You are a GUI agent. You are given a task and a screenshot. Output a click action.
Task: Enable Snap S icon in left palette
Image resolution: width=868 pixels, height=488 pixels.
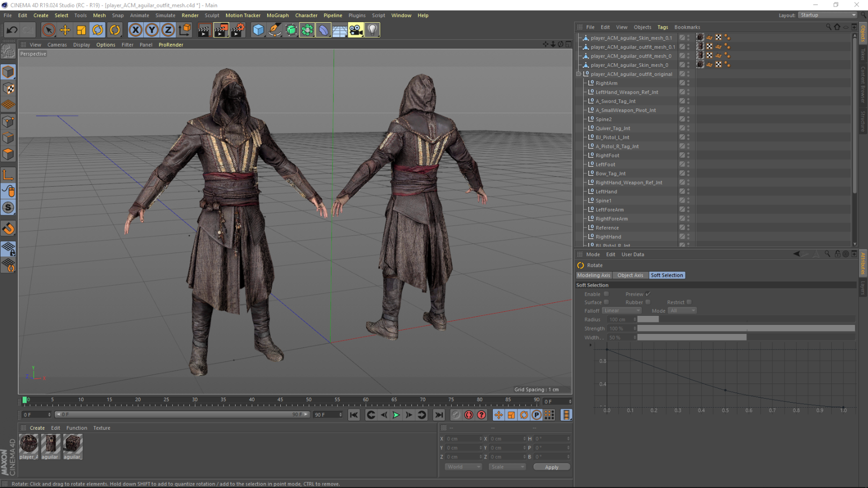(x=9, y=208)
